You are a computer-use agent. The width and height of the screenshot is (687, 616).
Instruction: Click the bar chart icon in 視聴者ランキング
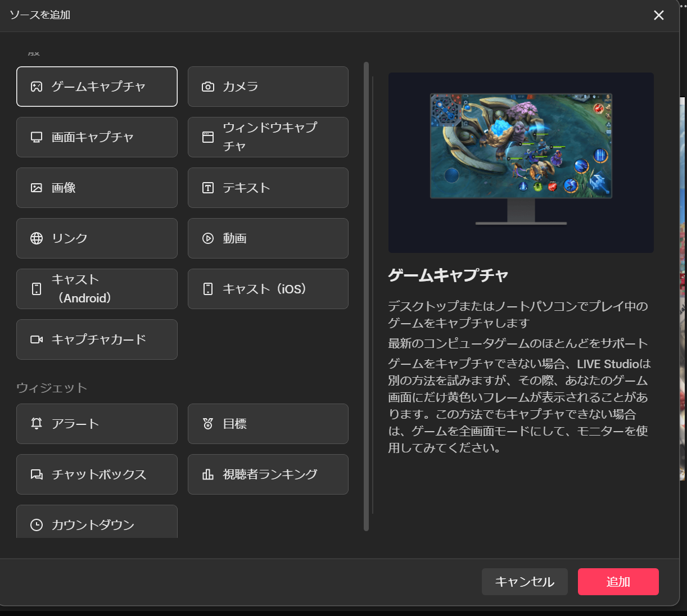(x=208, y=474)
